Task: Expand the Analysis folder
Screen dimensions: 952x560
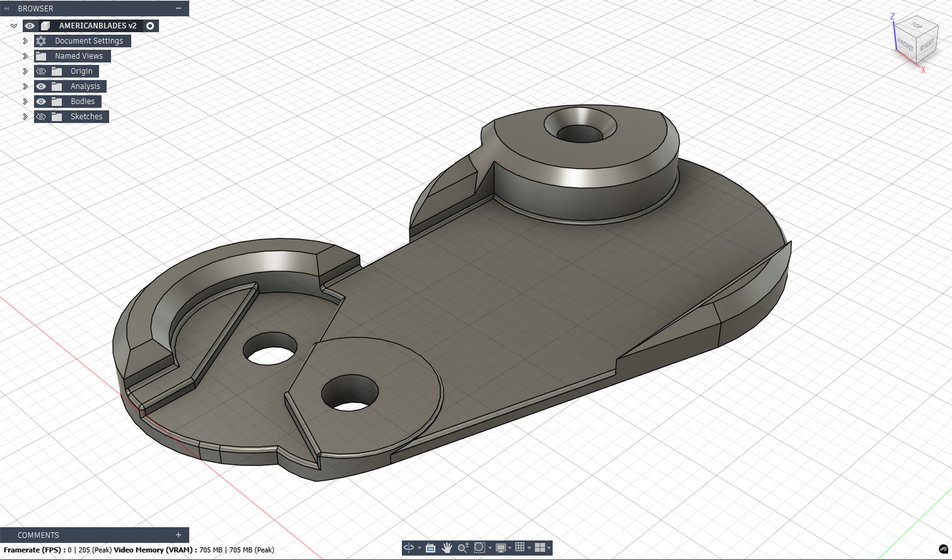Action: (x=25, y=86)
